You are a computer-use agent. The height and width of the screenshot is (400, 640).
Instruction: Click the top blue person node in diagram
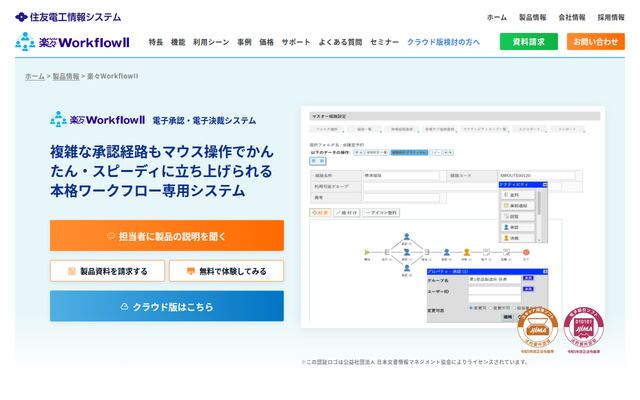pos(407,236)
